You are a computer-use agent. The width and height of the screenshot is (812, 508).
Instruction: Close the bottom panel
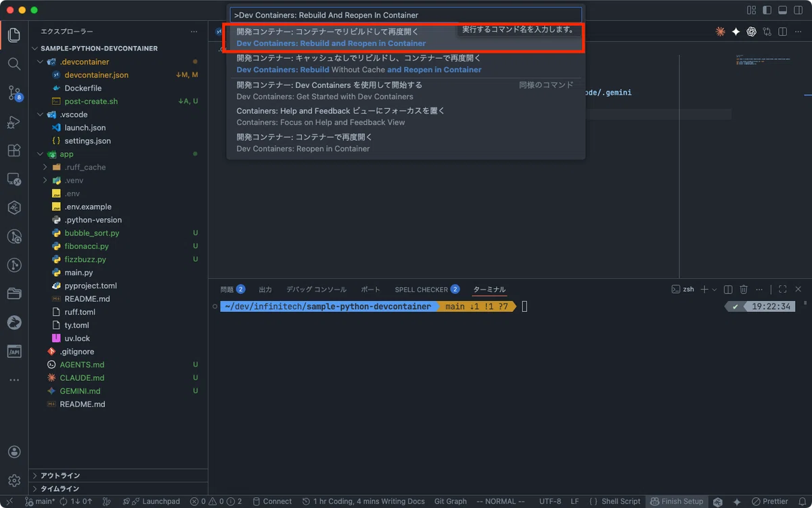(x=798, y=290)
